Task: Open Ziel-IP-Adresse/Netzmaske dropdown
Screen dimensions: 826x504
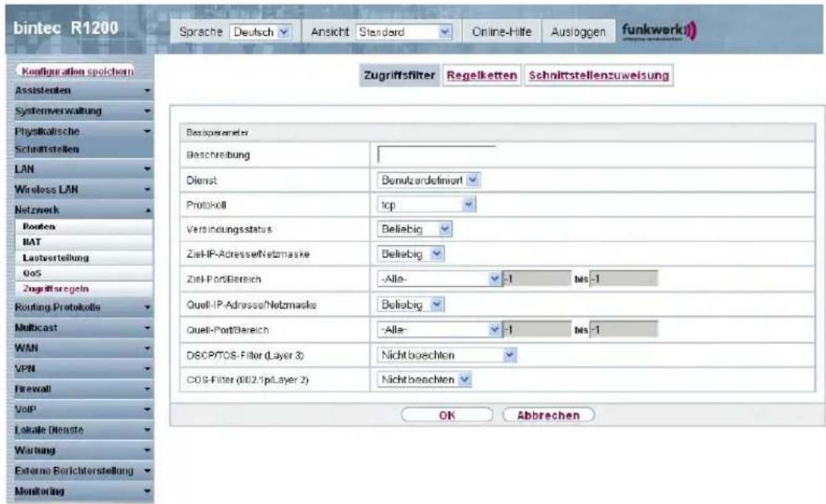Action: 411,254
